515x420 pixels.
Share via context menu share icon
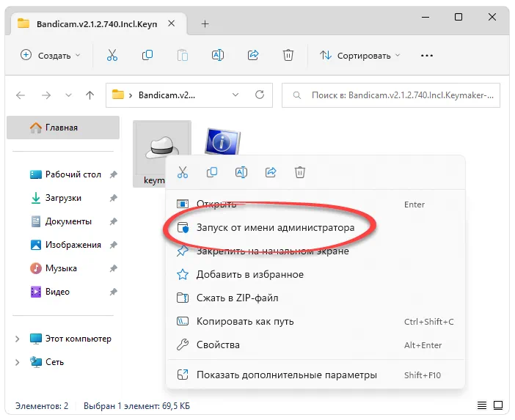[271, 172]
